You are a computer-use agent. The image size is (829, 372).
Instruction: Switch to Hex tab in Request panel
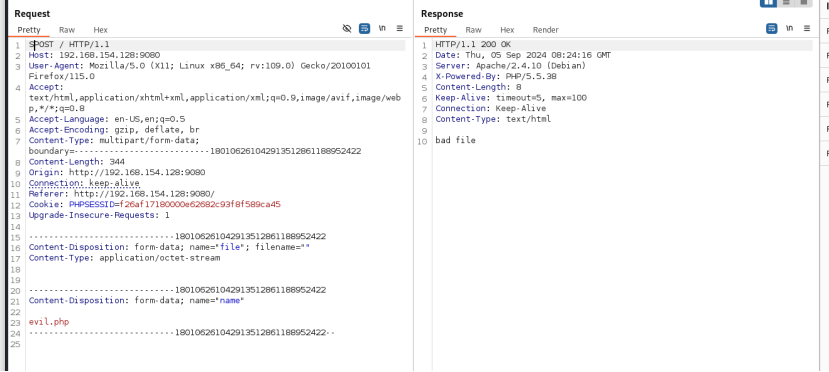pos(100,30)
